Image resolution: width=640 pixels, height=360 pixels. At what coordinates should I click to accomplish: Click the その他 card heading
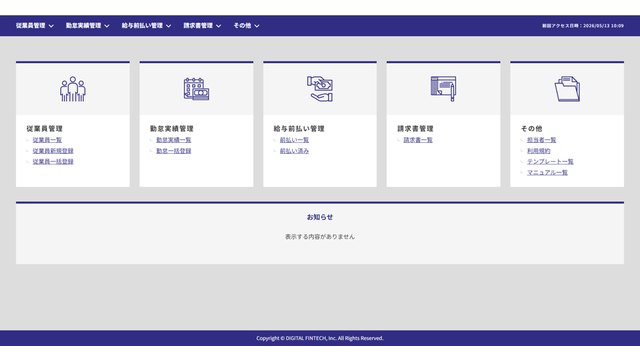[531, 129]
